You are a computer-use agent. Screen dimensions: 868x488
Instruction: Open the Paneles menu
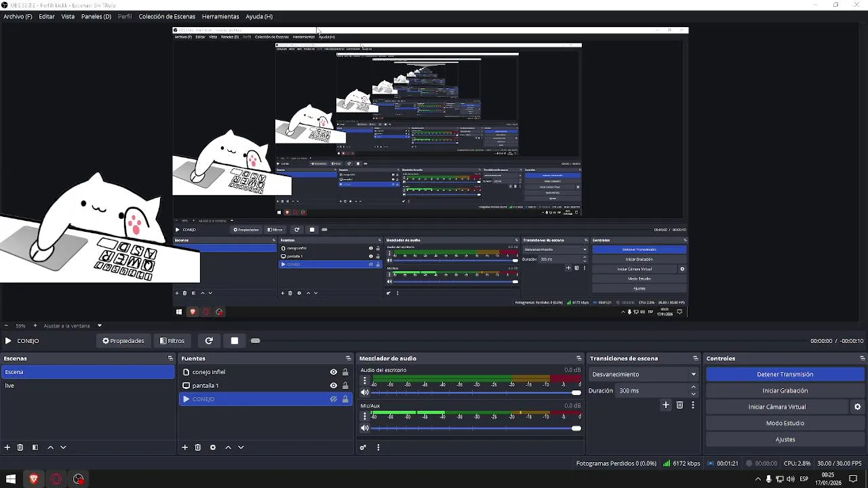[96, 16]
